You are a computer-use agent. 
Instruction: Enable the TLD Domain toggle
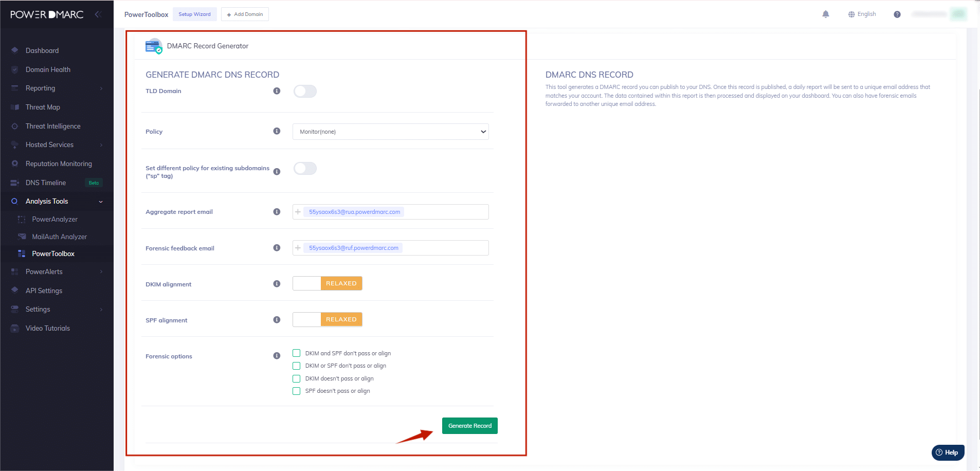point(304,91)
